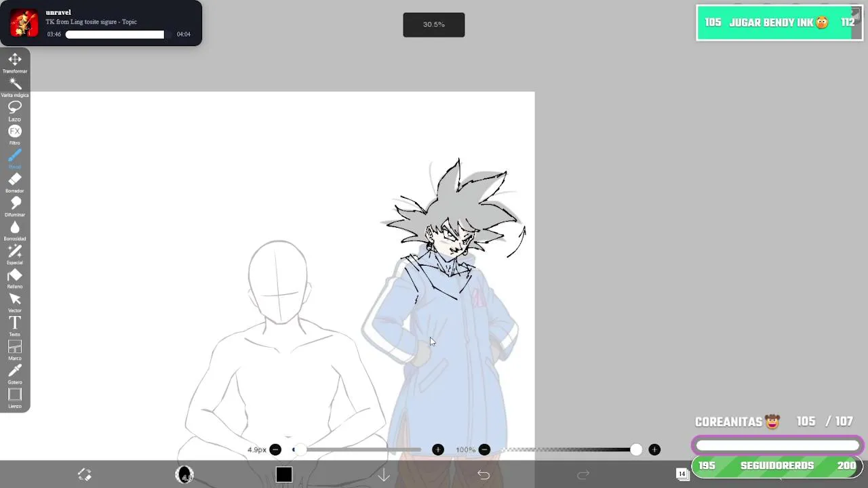
Task: Click the JUGAR BENDY INK goal banner
Action: pyautogui.click(x=779, y=22)
